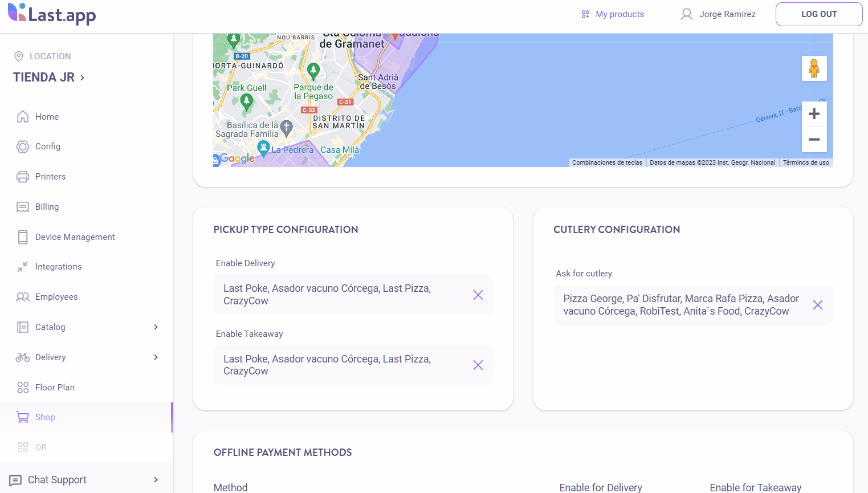
Task: Open the Printers section icon
Action: coord(23,176)
